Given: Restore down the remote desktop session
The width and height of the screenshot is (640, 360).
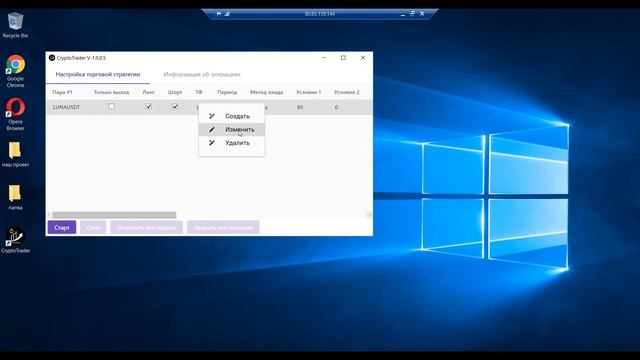Looking at the screenshot, I should (x=412, y=14).
